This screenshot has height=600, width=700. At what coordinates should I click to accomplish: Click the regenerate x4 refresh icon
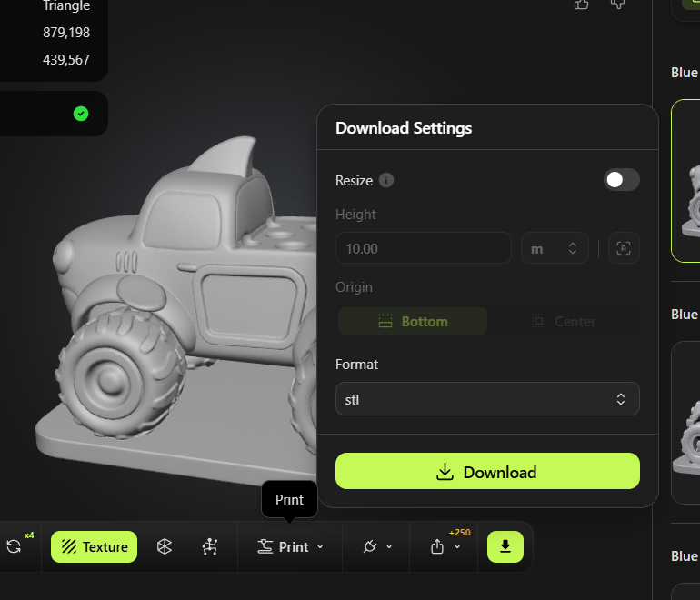coord(14,546)
